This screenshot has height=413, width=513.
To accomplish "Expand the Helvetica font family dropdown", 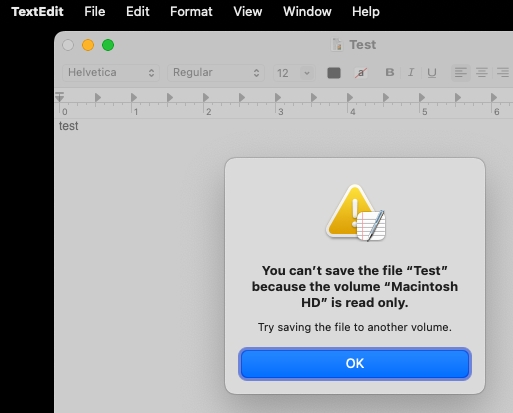I will click(111, 73).
